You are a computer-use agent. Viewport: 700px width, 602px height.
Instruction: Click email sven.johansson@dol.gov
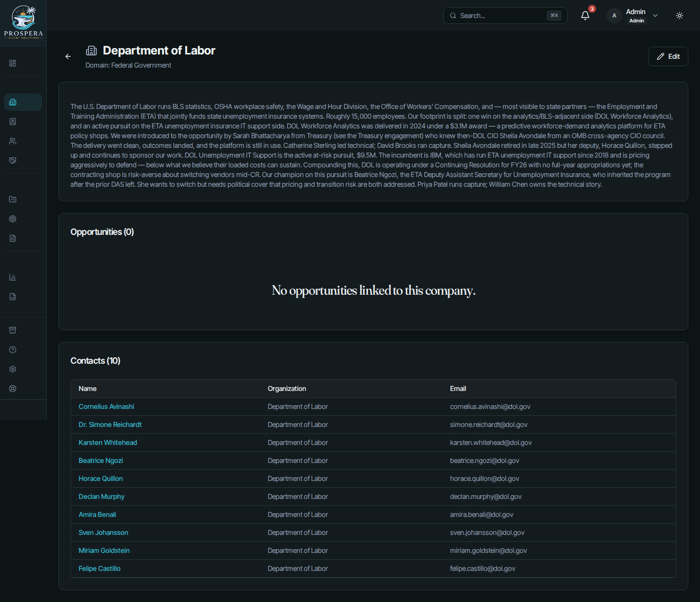point(487,532)
